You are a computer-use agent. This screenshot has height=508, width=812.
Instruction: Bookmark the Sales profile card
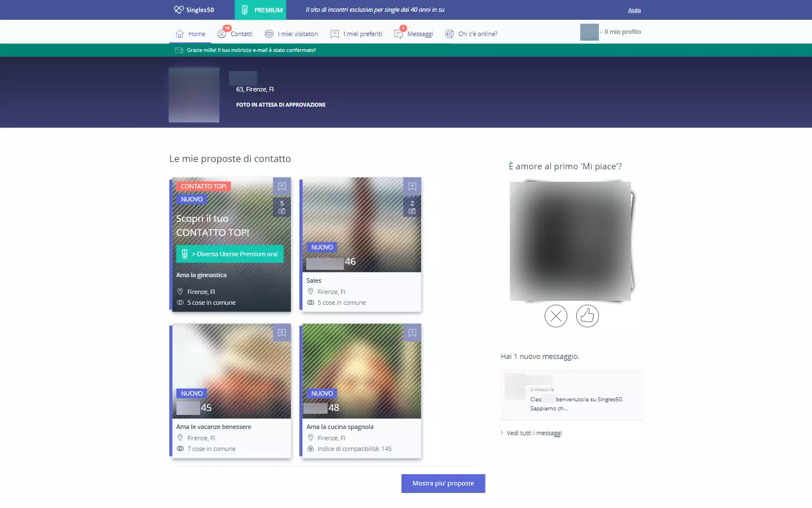tap(412, 186)
